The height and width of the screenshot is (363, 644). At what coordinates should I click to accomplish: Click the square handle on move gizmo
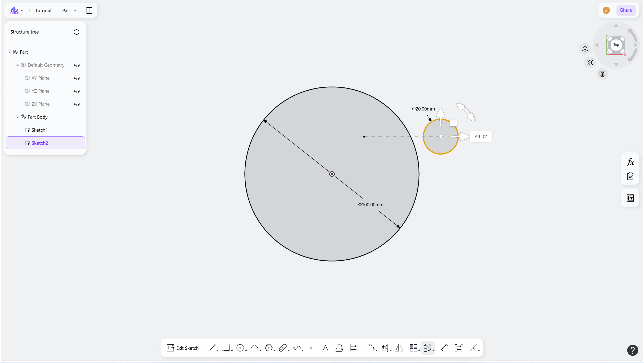click(x=453, y=123)
